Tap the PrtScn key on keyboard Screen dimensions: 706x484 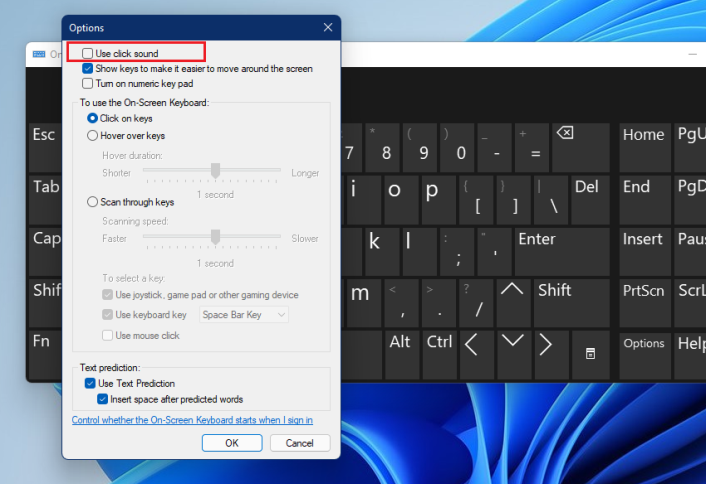645,303
